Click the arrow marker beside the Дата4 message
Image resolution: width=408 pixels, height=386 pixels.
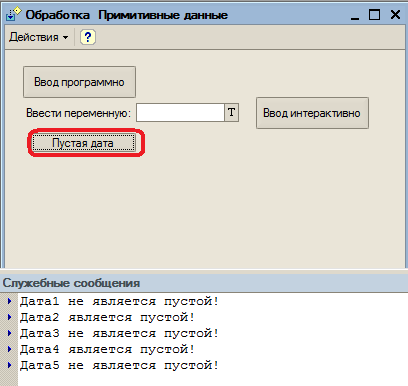[10, 349]
